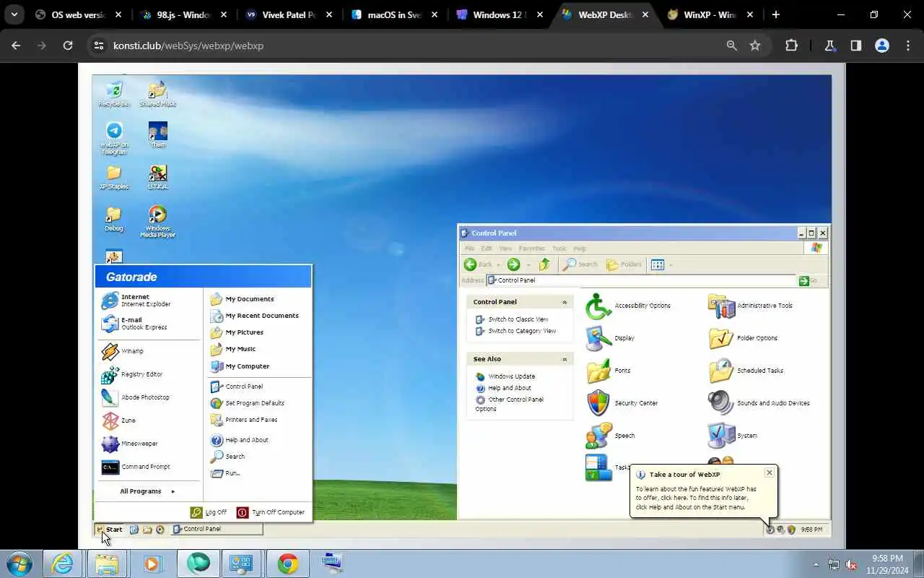Open My Pictures from Start menu
924x578 pixels.
[237, 332]
